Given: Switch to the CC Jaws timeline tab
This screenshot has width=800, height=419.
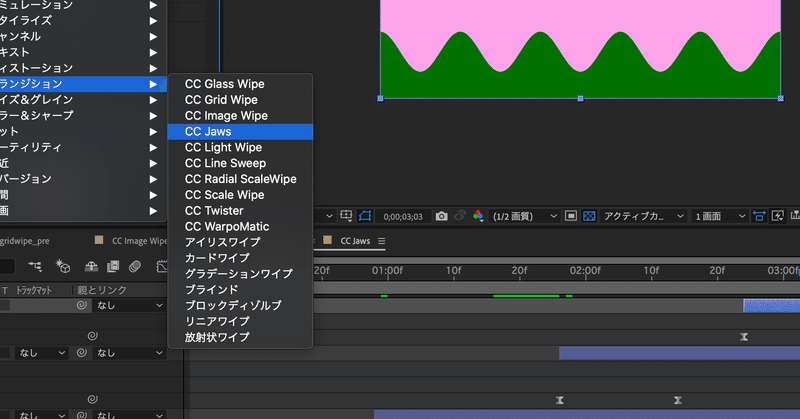Looking at the screenshot, I should coord(355,241).
